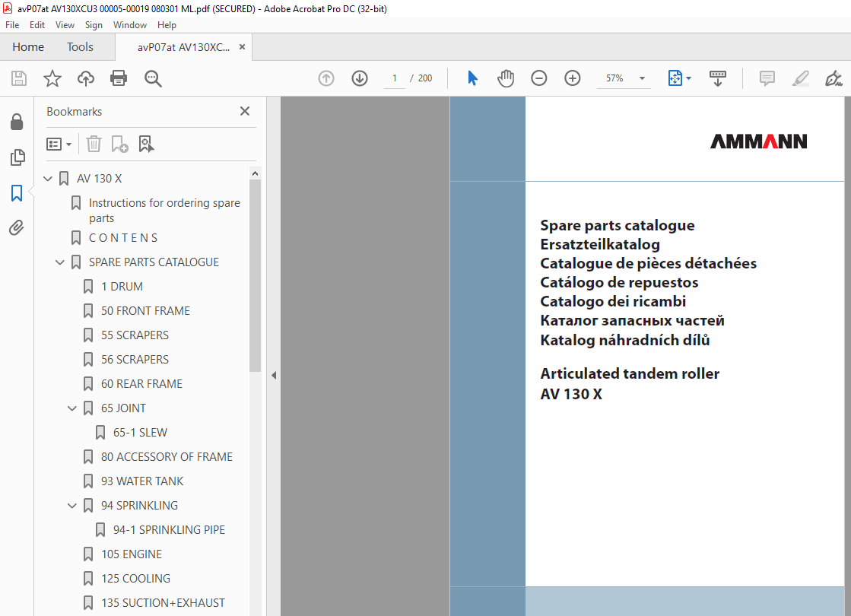The height and width of the screenshot is (616, 851).
Task: Open the Window menu
Action: point(130,25)
